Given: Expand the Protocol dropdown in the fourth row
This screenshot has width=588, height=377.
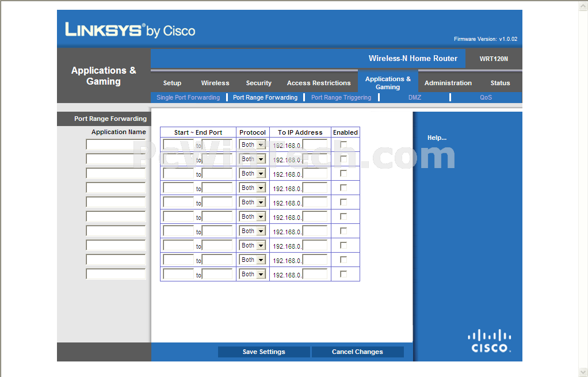Looking at the screenshot, I should [x=253, y=188].
